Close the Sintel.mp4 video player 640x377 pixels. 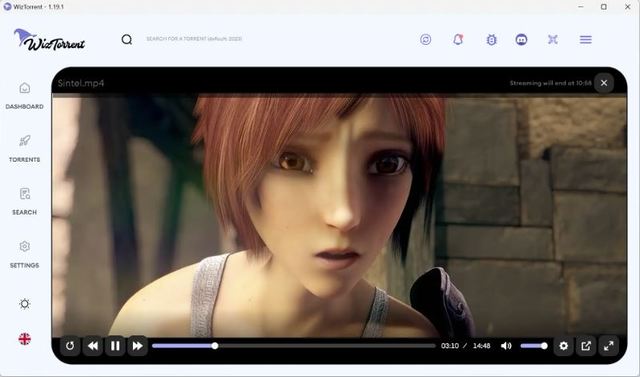(x=604, y=83)
